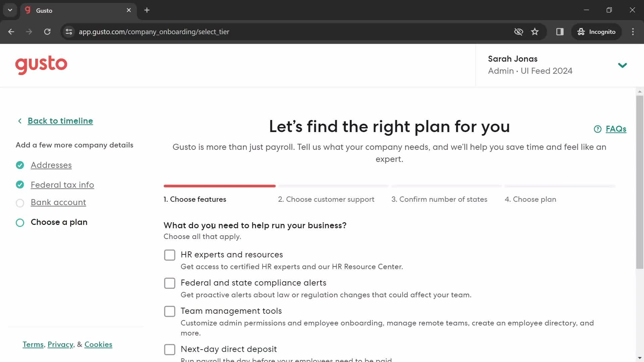Click the Addresses completed checkmark icon
The width and height of the screenshot is (644, 362).
tap(20, 165)
